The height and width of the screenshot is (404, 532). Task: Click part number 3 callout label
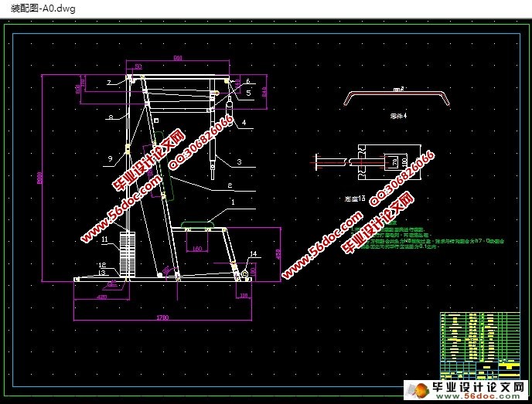[x=240, y=161]
